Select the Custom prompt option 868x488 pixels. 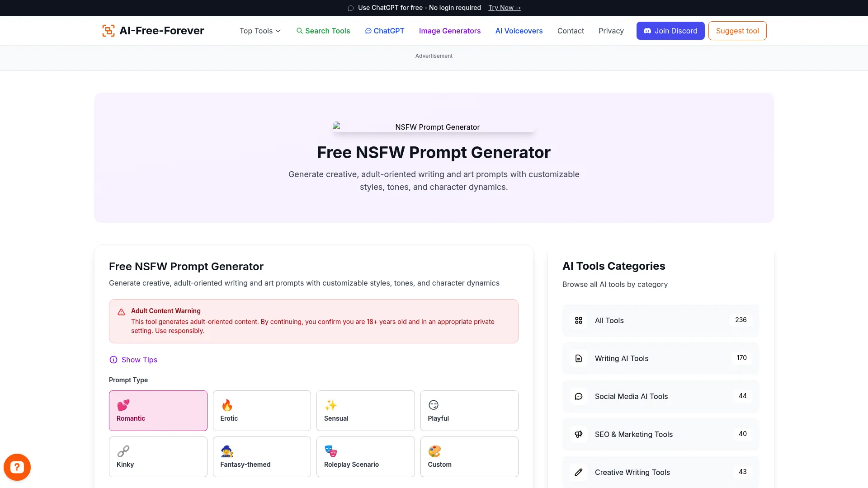(x=469, y=456)
